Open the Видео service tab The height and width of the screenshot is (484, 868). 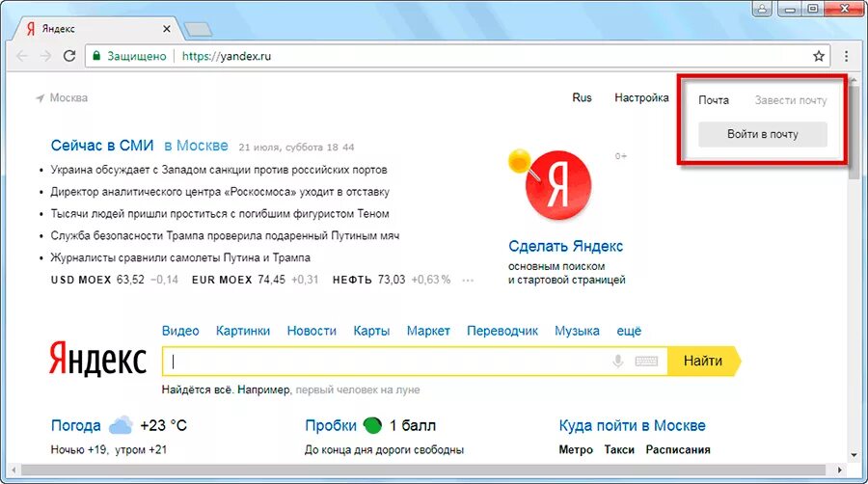(180, 331)
